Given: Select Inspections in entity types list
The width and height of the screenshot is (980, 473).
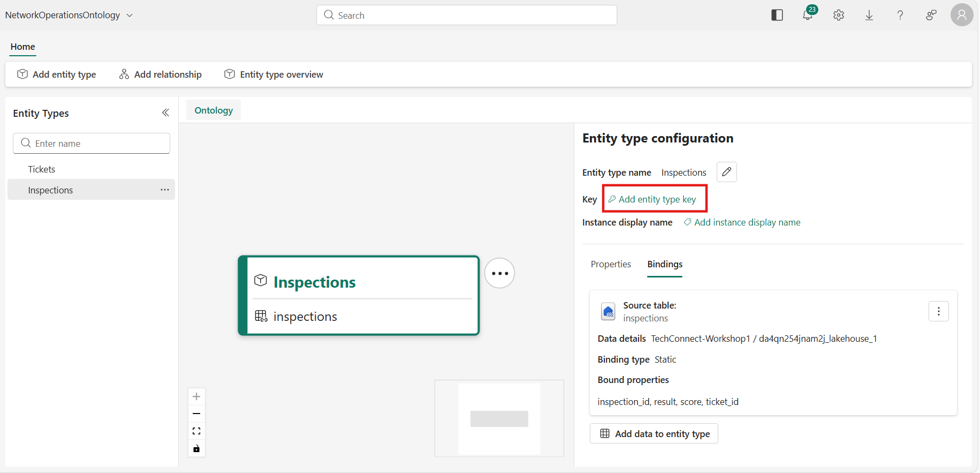Looking at the screenshot, I should tap(91, 190).
